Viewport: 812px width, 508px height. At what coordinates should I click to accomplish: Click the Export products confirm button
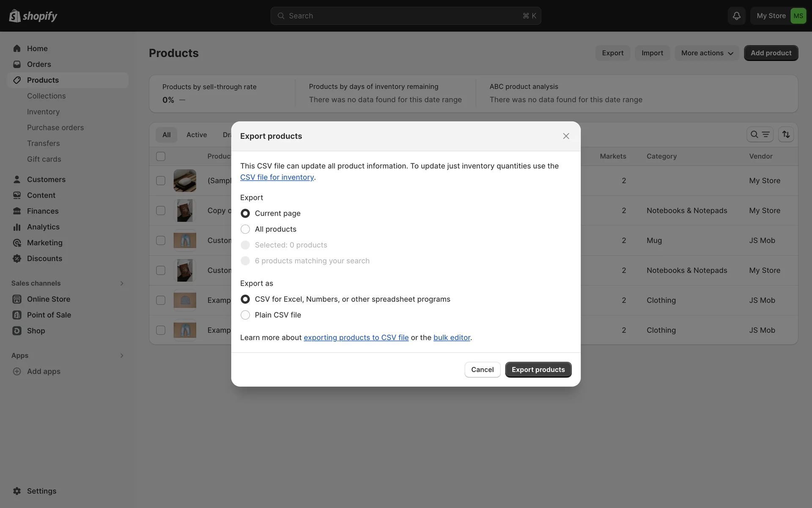[538, 370]
